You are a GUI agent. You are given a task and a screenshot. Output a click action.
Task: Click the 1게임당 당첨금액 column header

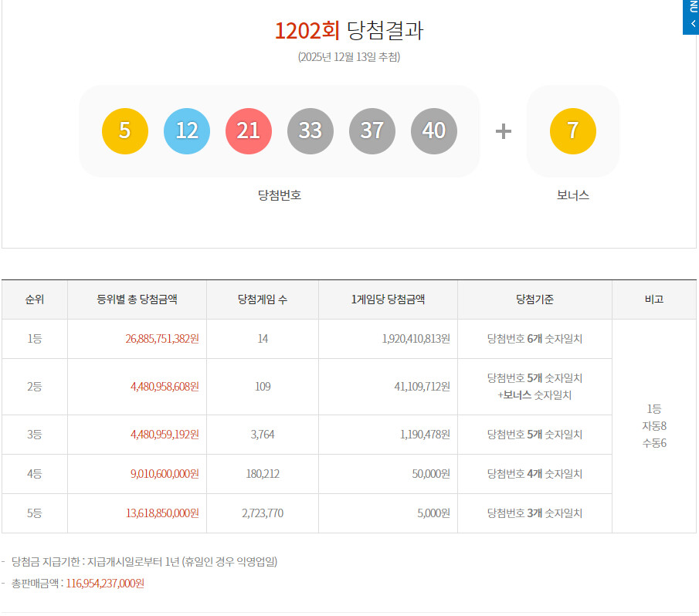coord(388,300)
